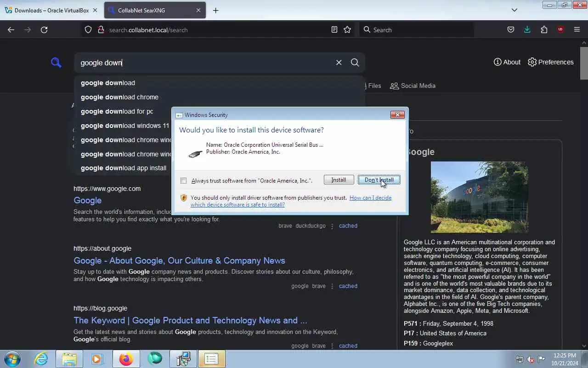Clear the search query with the X icon
This screenshot has width=588, height=368.
(339, 63)
